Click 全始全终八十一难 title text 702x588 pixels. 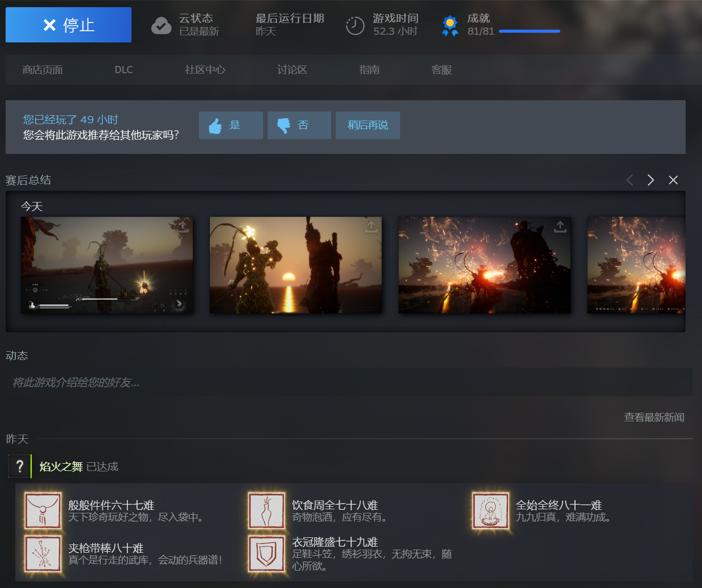coord(559,505)
